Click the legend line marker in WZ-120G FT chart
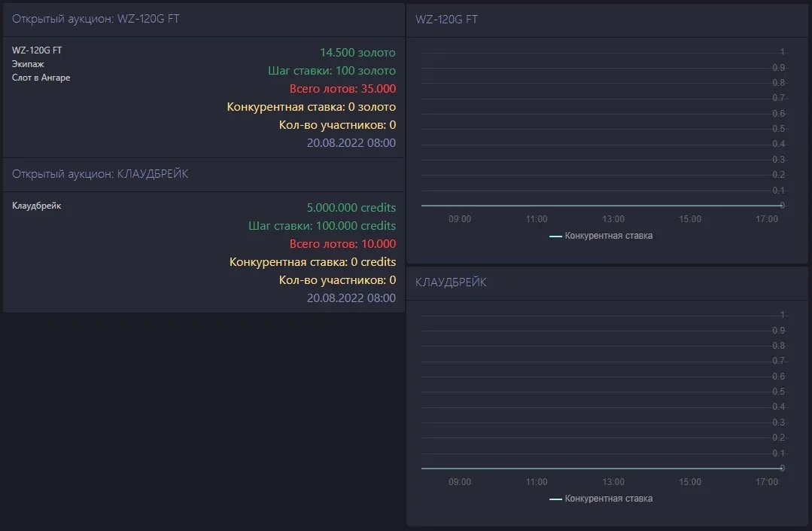 [555, 237]
